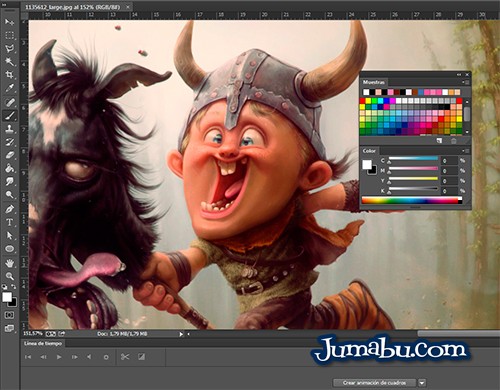
Task: Select the Hand tool
Action: click(9, 263)
